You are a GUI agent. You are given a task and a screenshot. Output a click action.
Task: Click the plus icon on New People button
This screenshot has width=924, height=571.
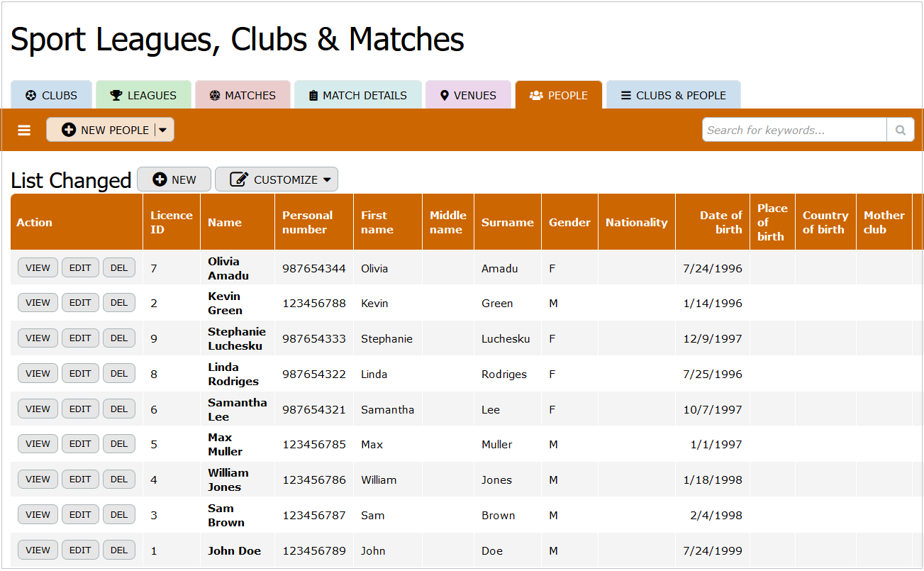pyautogui.click(x=69, y=131)
